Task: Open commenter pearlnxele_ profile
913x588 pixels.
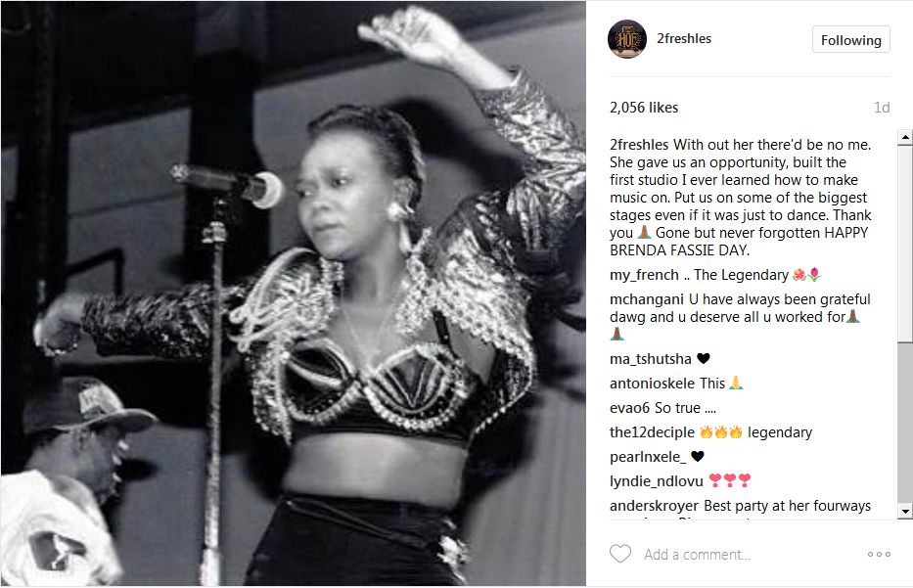Action: point(648,457)
